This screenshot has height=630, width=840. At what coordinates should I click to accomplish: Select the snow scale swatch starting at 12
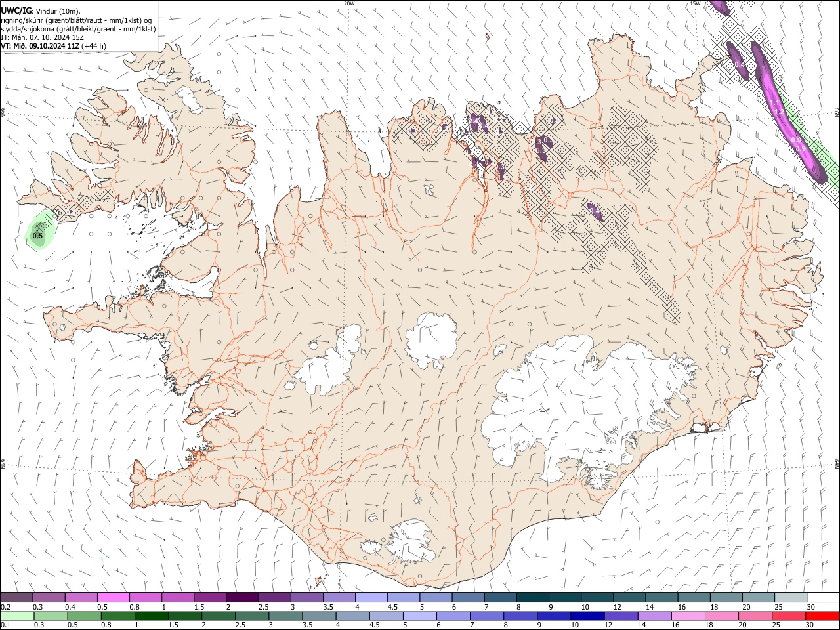[629, 597]
